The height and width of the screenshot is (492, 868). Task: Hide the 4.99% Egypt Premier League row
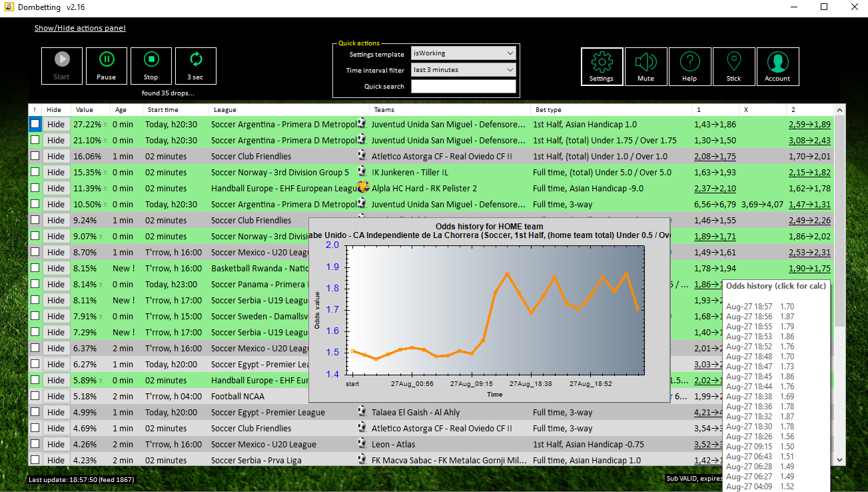[x=56, y=412]
